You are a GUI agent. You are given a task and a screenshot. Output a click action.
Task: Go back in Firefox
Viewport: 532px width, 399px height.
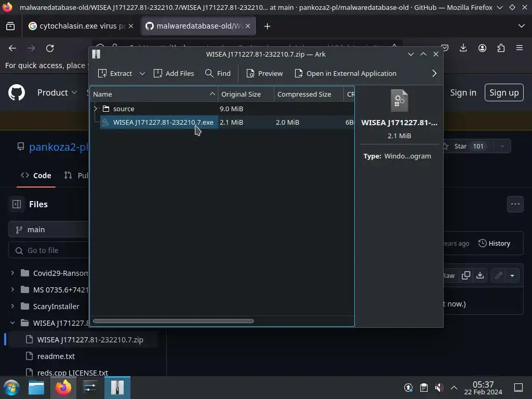tap(12, 48)
